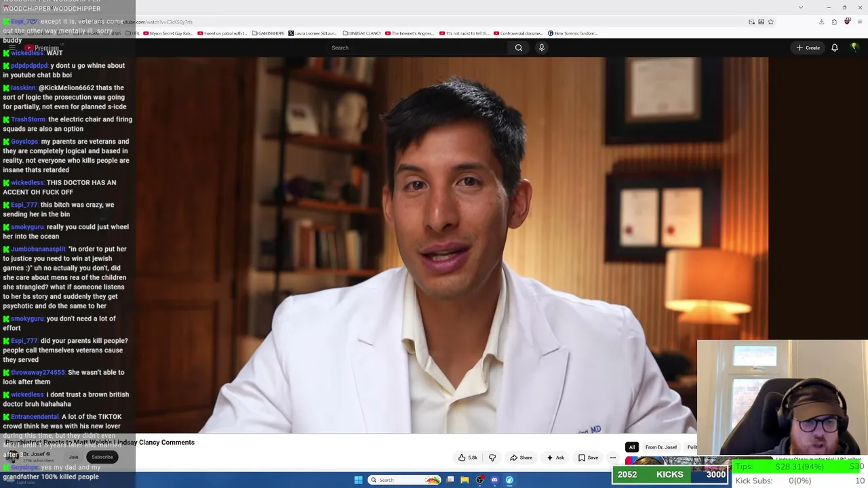868x488 pixels.
Task: Open the Ask button below the video
Action: 555,457
